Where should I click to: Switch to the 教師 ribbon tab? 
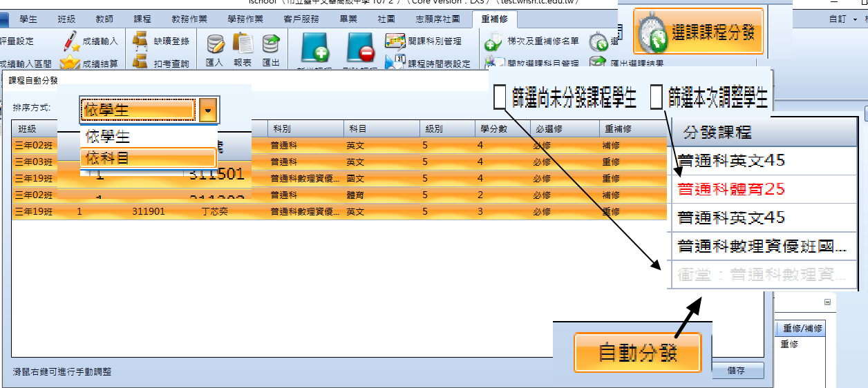(104, 19)
